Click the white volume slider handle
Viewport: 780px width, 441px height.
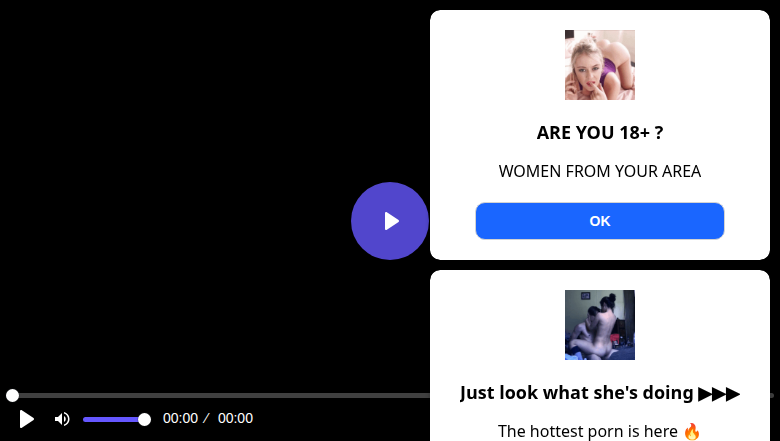pos(144,419)
